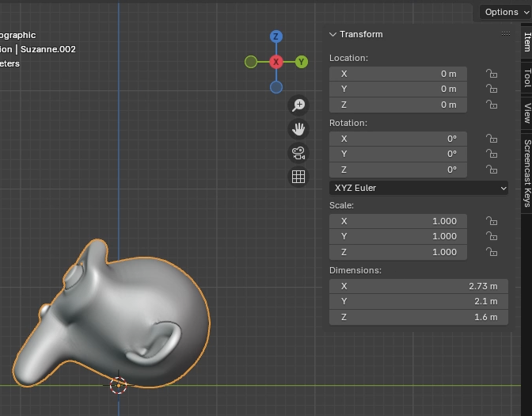The width and height of the screenshot is (532, 416).
Task: Click the Rotation X field
Action: [x=398, y=139]
